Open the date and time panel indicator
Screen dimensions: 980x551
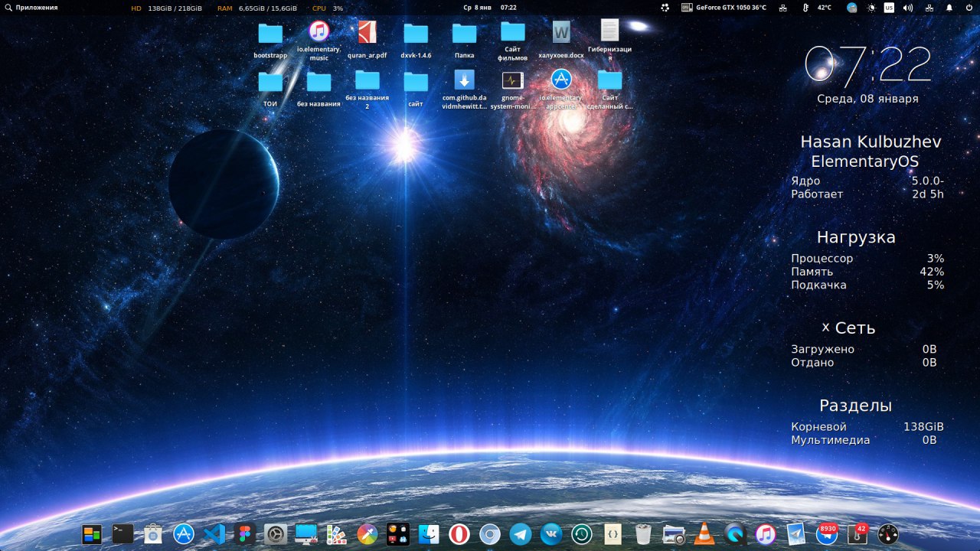click(x=490, y=7)
